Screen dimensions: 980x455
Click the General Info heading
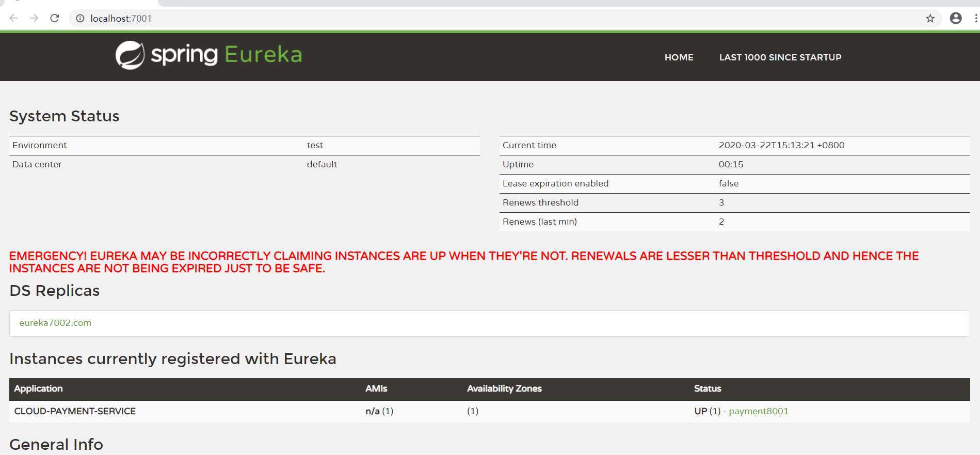pyautogui.click(x=56, y=445)
